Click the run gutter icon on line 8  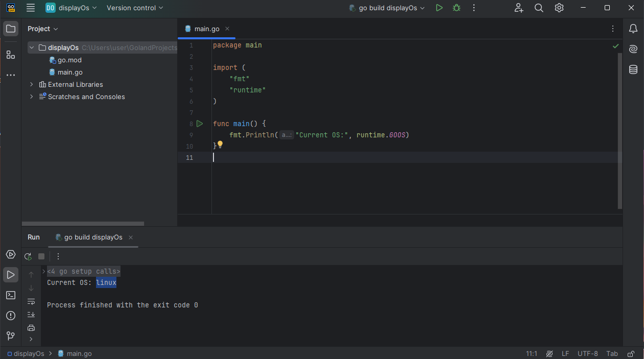pyautogui.click(x=200, y=123)
